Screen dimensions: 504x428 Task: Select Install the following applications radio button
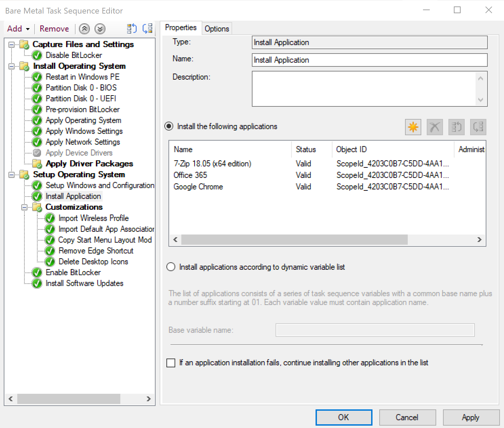pos(169,126)
